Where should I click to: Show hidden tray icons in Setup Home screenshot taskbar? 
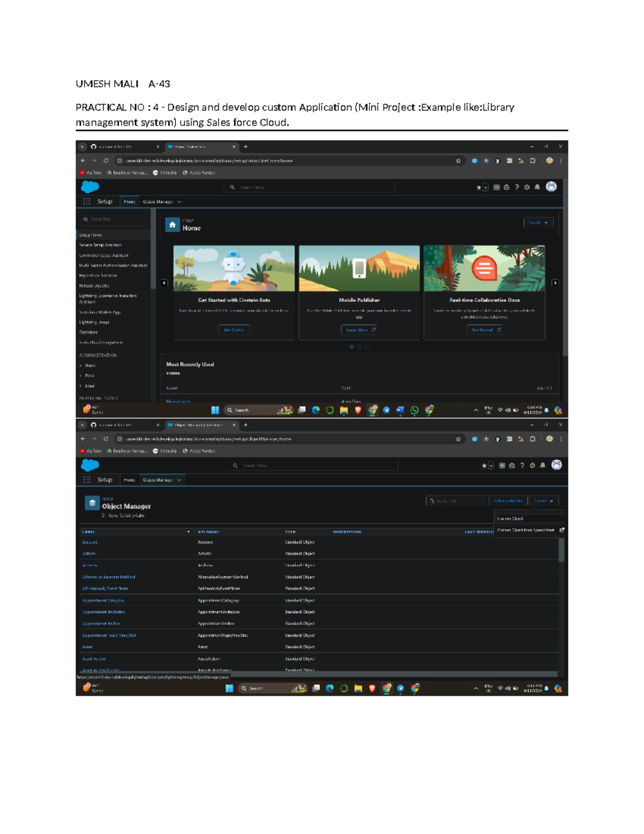click(476, 410)
